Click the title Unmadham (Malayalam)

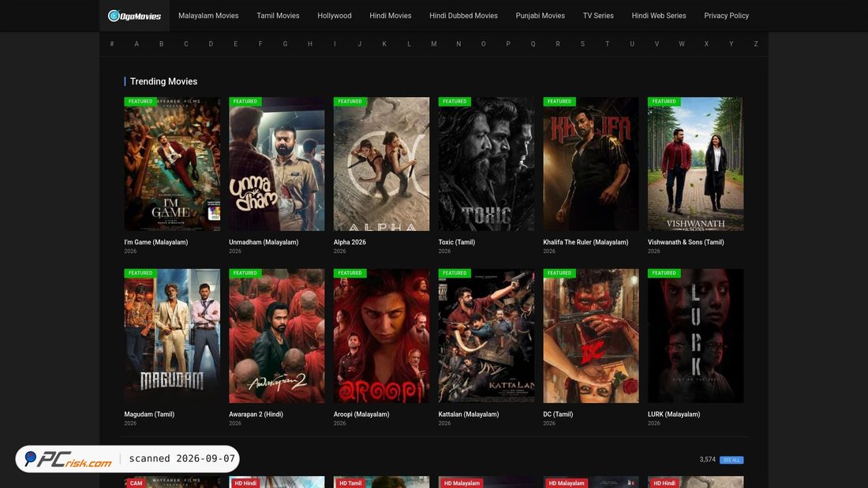click(x=264, y=242)
